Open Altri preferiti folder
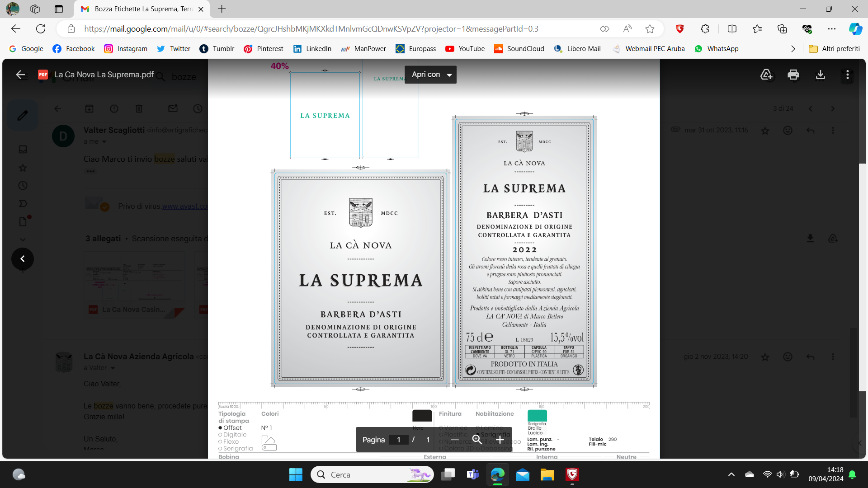 coord(834,49)
